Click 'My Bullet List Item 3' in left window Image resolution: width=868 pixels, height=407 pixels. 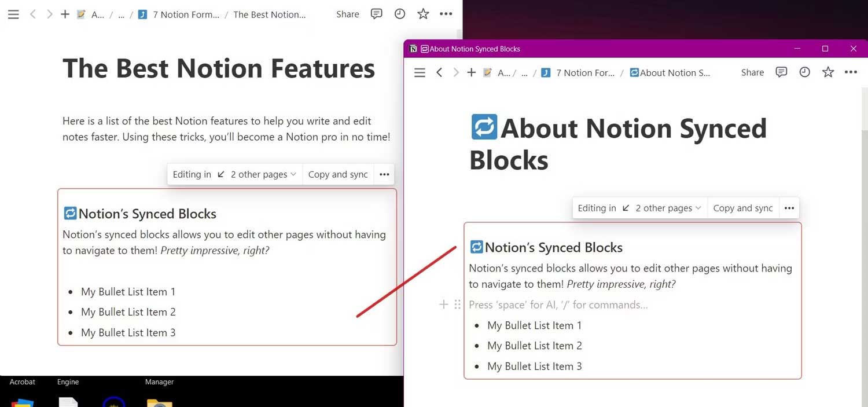pos(128,332)
